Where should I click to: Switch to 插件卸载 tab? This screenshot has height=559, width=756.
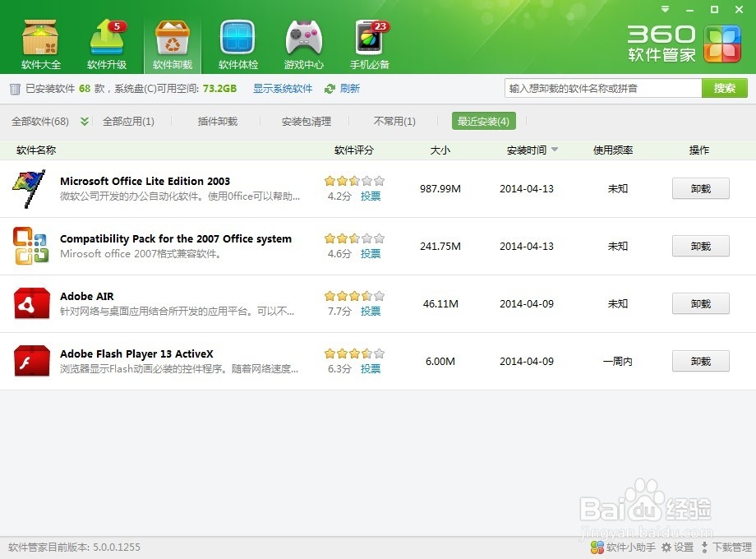(218, 121)
